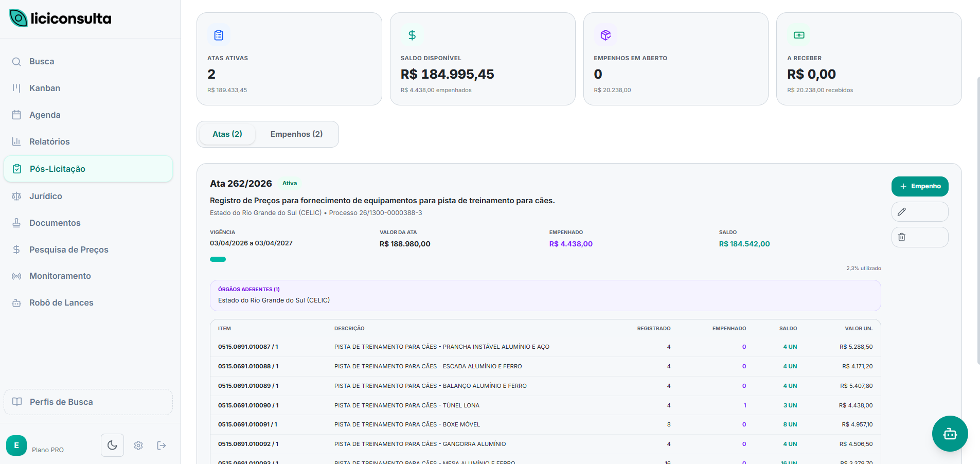The height and width of the screenshot is (464, 980).
Task: Toggle dark mode moon icon
Action: (112, 445)
